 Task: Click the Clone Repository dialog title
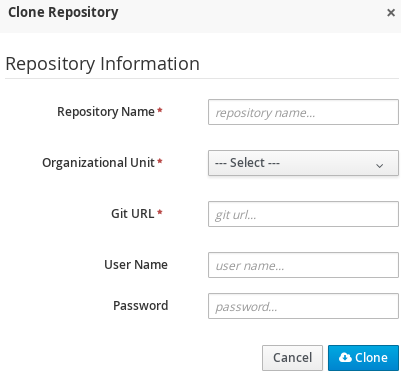tap(63, 13)
